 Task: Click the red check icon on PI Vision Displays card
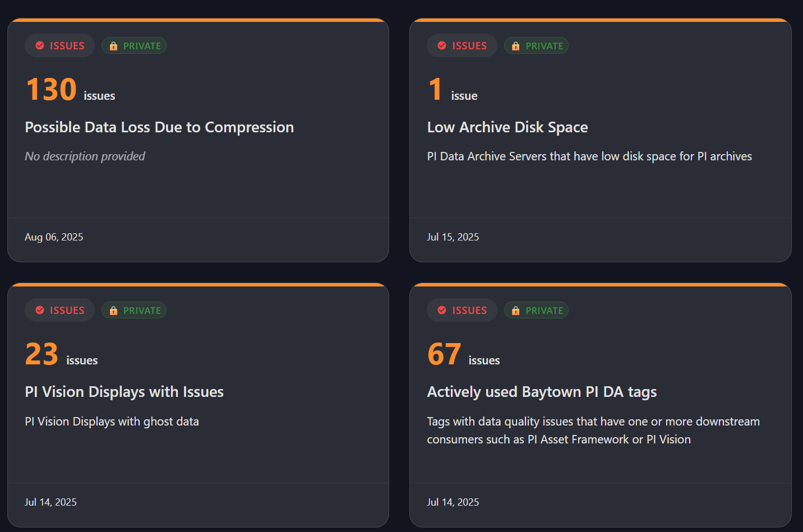click(40, 311)
